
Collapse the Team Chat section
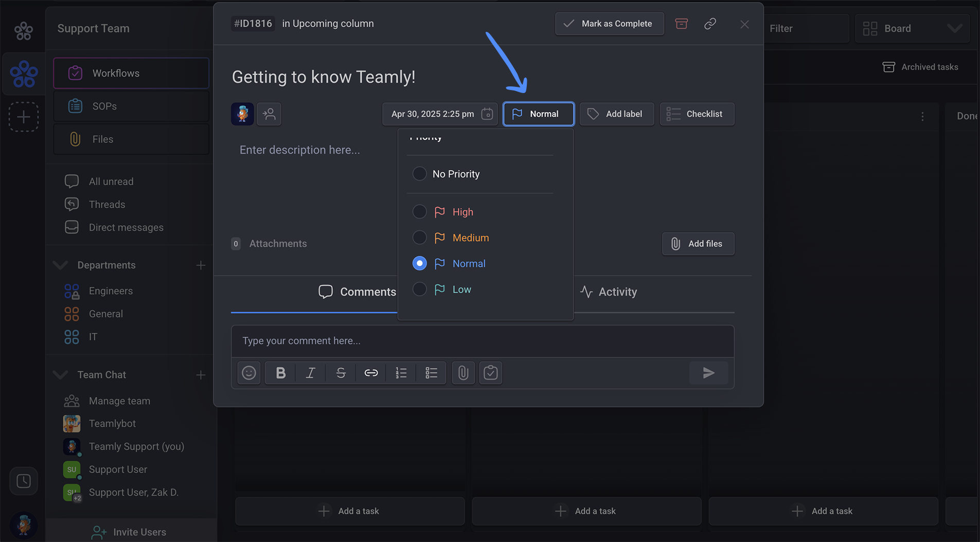click(x=61, y=375)
